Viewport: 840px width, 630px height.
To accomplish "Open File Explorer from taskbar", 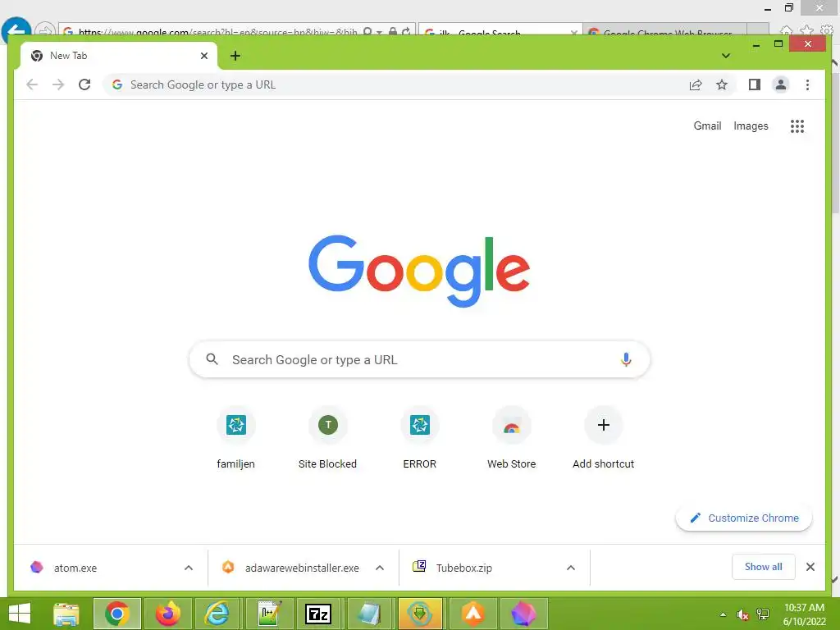I will pos(66,614).
